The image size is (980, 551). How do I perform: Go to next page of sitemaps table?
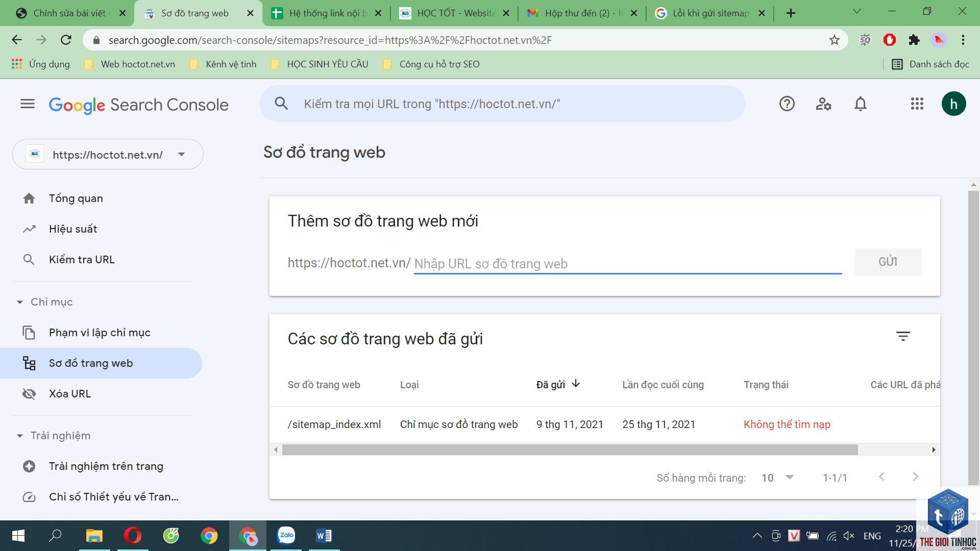pyautogui.click(x=915, y=477)
